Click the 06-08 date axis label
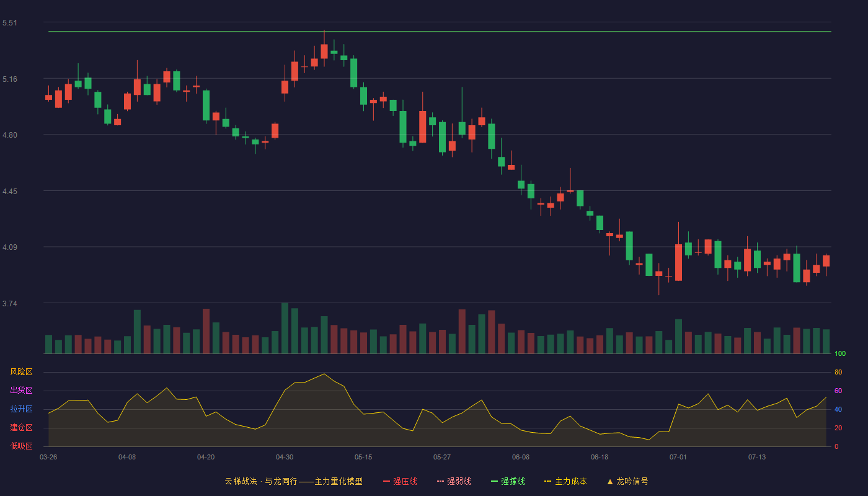The height and width of the screenshot is (496, 868). tap(521, 457)
